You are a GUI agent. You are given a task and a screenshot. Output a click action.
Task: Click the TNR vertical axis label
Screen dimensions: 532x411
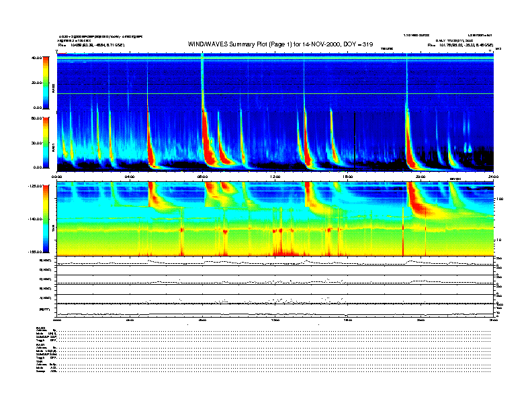pyautogui.click(x=53, y=230)
